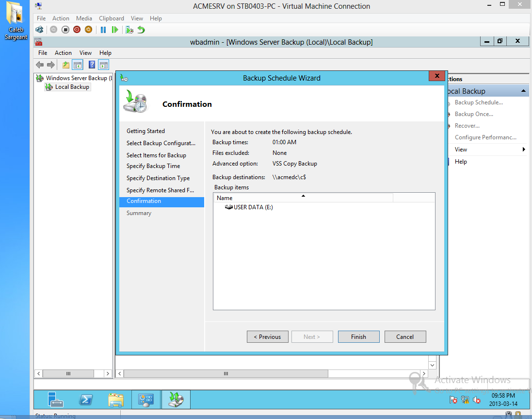This screenshot has width=532, height=419.
Task: Collapse the Local Backup actions section
Action: [x=524, y=91]
